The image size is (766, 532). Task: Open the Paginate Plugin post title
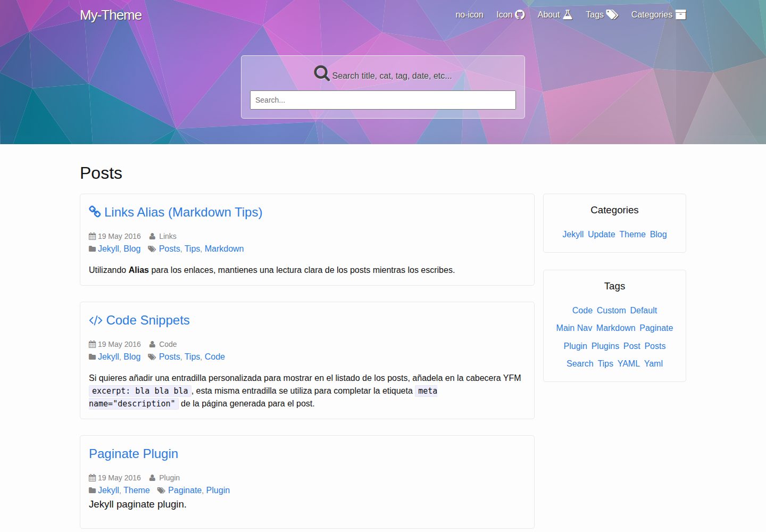coord(134,454)
